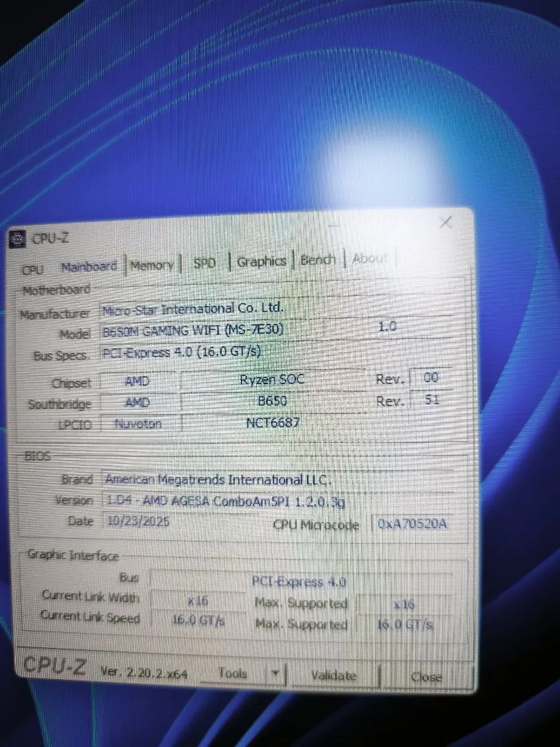Screen dimensions: 560x747
Task: Click the Current Link Width label
Action: pos(90,596)
